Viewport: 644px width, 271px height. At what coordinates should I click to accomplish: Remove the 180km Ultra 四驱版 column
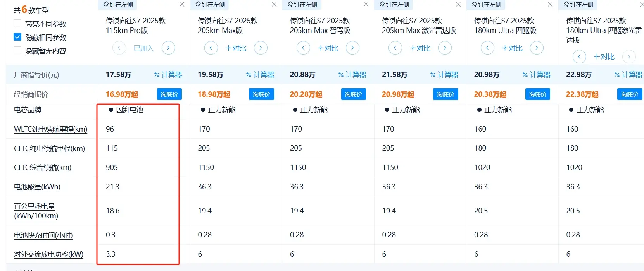[x=550, y=4]
